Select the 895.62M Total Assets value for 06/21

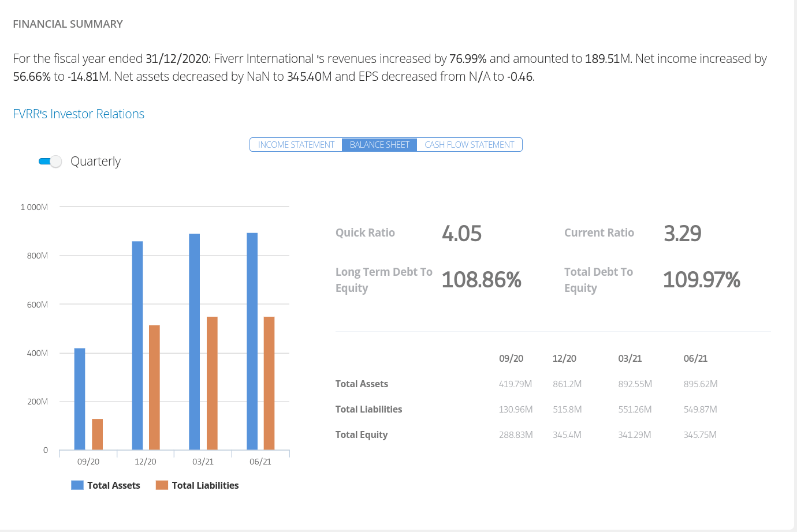click(701, 384)
